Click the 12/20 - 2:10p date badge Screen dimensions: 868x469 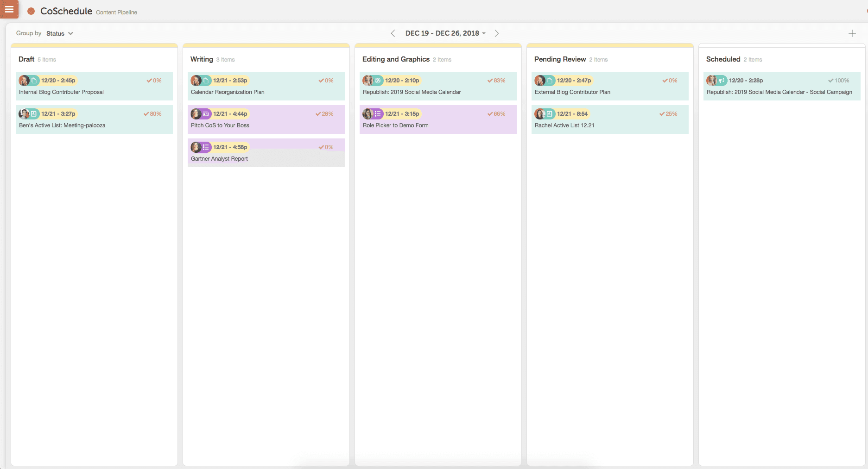402,81
